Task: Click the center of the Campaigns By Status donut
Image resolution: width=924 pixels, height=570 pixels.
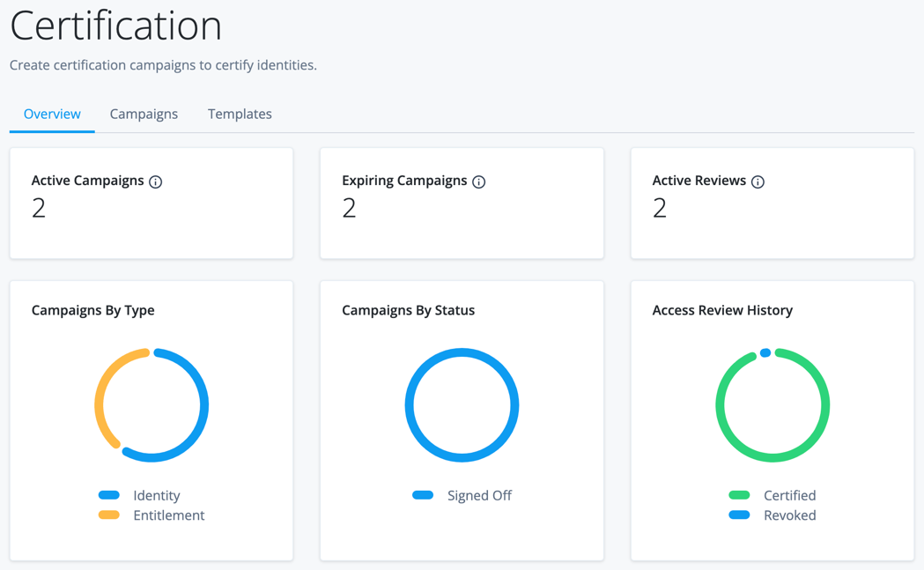Action: click(462, 404)
